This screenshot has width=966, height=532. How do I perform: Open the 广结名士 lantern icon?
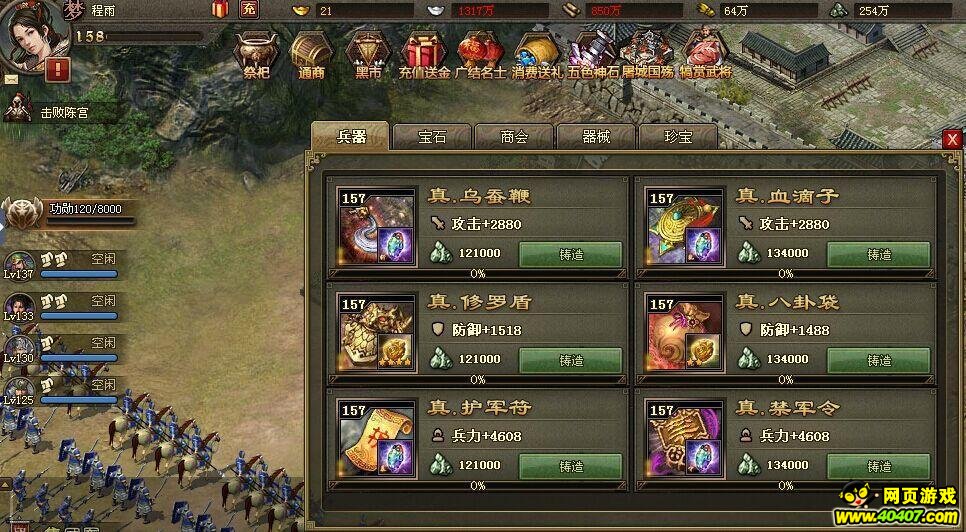point(480,55)
